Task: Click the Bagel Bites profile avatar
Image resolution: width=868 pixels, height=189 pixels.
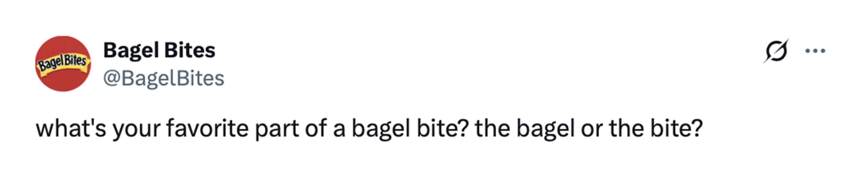Action: pyautogui.click(x=63, y=64)
